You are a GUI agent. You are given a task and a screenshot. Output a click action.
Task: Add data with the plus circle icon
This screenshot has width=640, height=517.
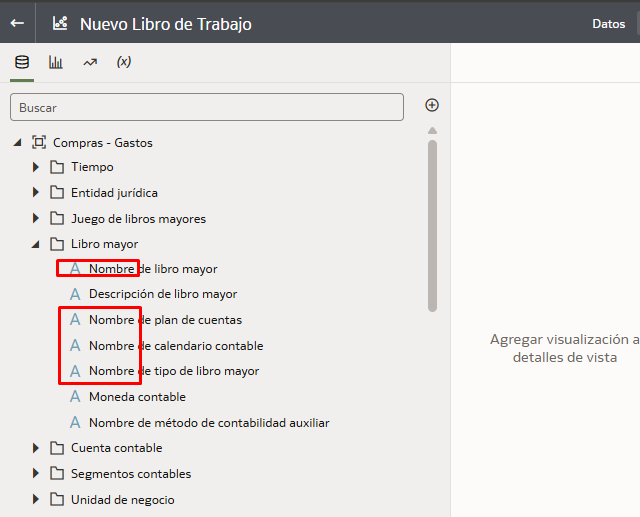tap(432, 105)
